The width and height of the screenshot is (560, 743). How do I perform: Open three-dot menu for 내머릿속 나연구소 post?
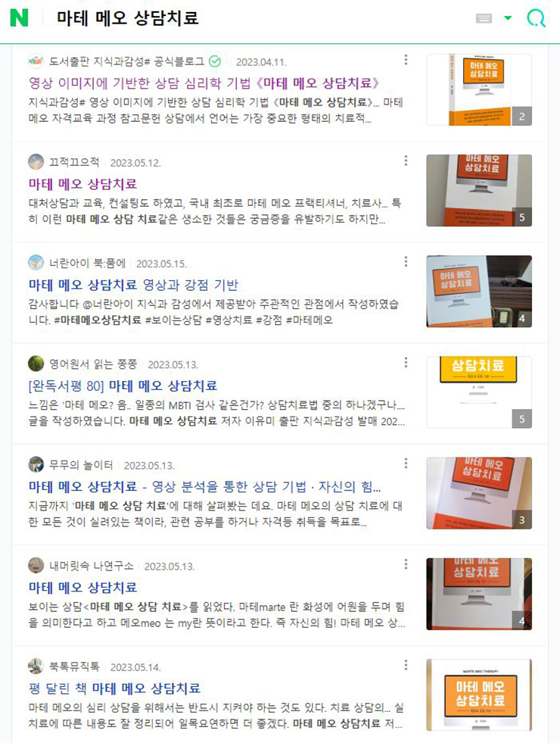coord(406,565)
